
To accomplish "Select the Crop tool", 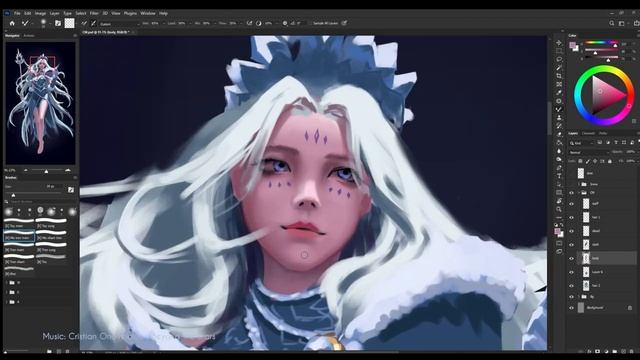I will [559, 76].
